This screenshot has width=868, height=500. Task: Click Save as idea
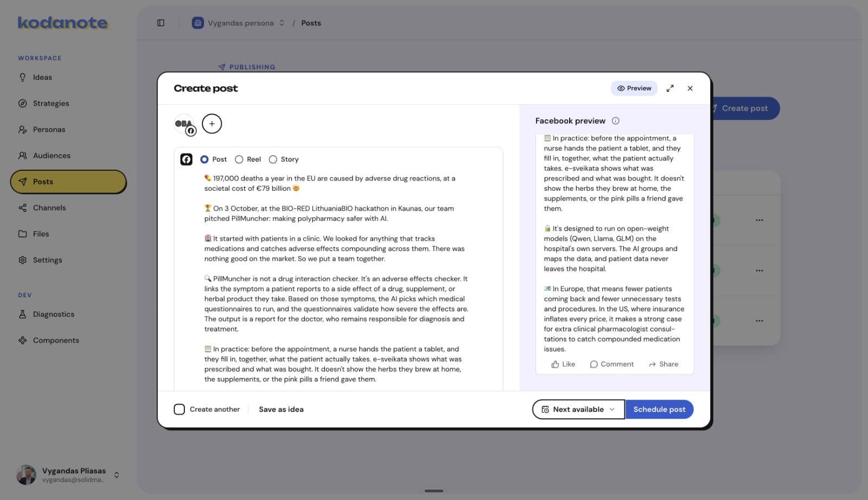[281, 409]
